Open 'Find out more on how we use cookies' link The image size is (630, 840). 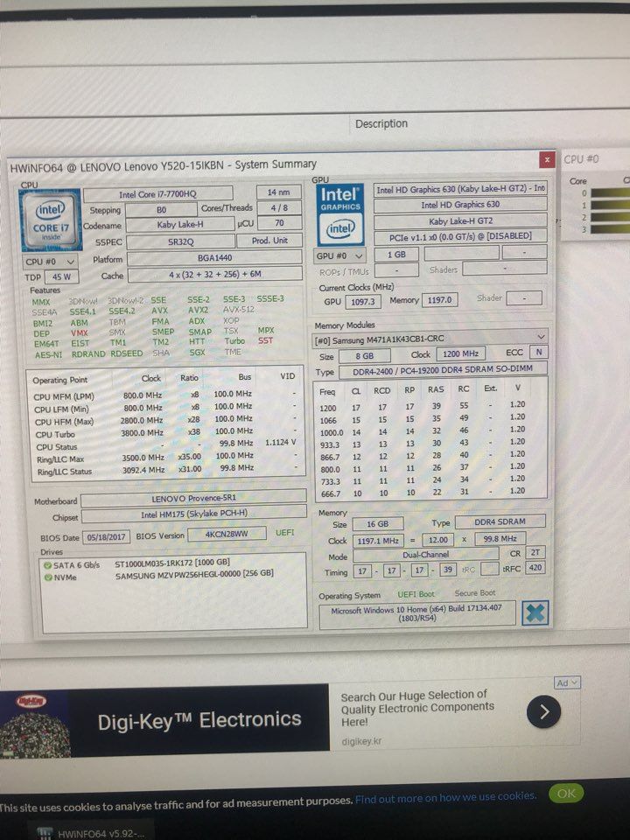coord(445,798)
